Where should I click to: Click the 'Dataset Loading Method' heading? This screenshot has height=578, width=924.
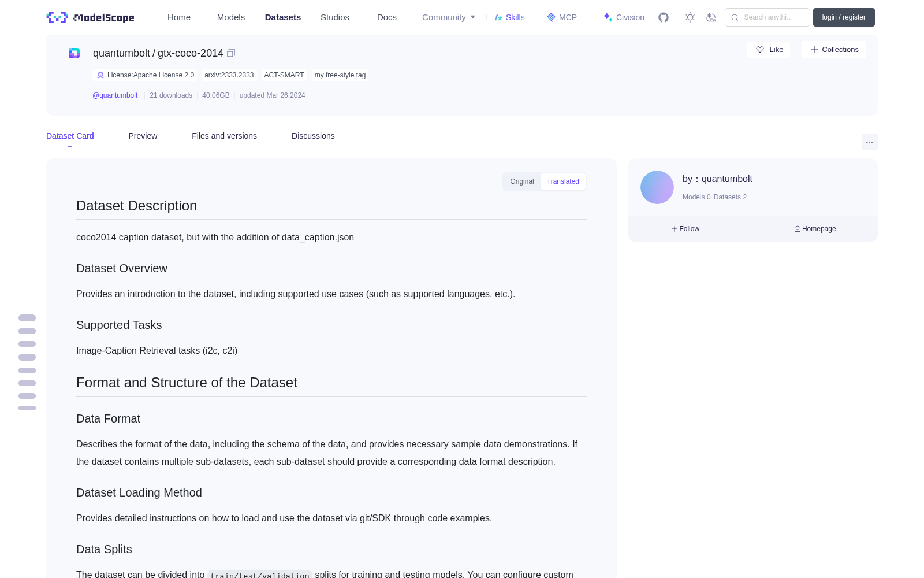pyautogui.click(x=139, y=492)
